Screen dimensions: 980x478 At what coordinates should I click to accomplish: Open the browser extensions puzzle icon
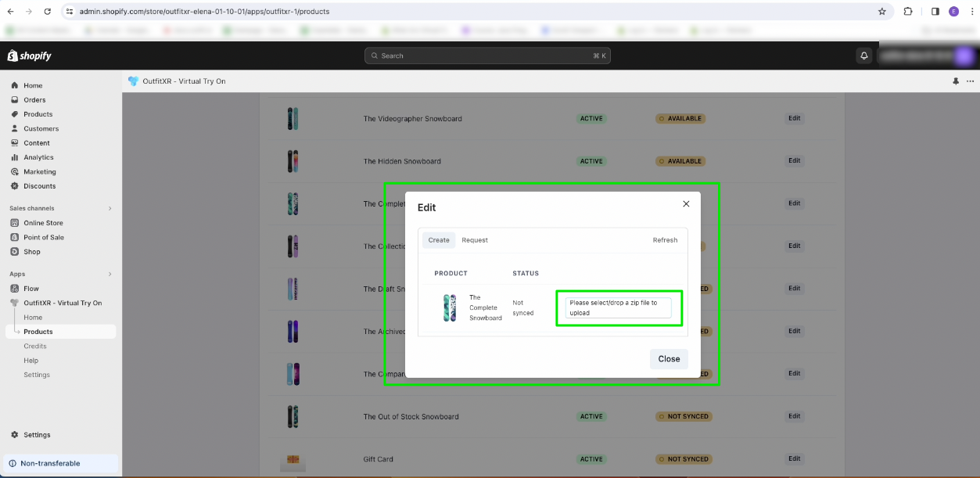(x=908, y=12)
